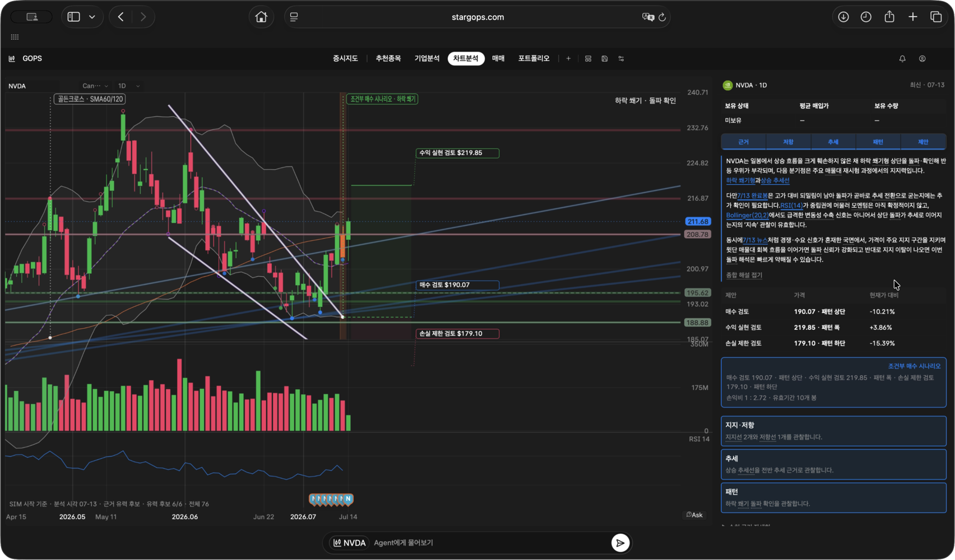Open the notifications bell
Viewport: 955px width, 560px height.
(x=902, y=58)
